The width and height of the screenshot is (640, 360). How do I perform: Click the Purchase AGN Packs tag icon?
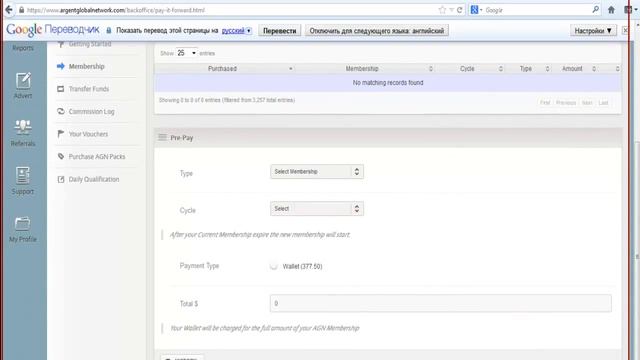click(x=61, y=156)
